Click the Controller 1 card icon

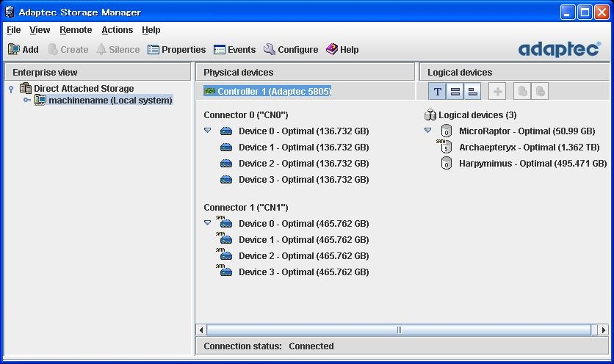210,91
